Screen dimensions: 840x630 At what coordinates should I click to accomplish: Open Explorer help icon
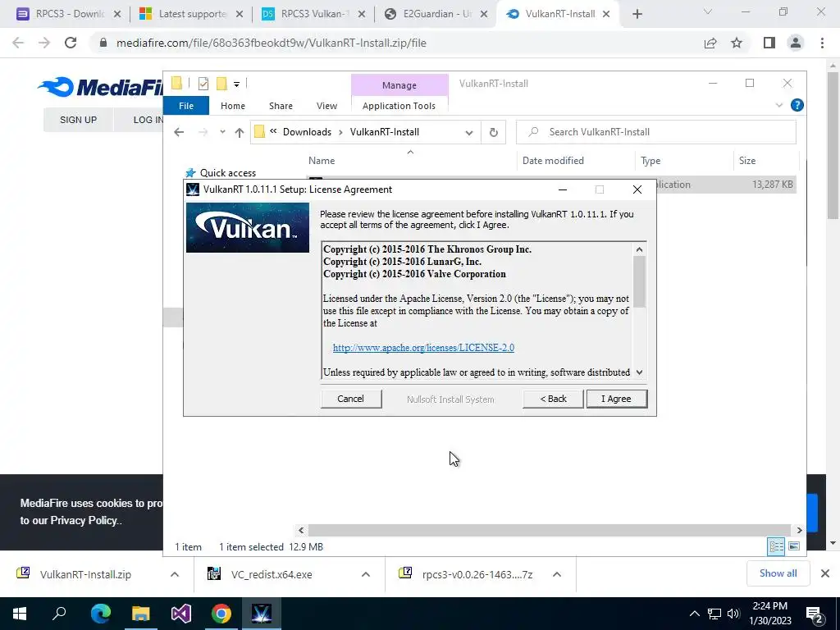(x=797, y=105)
